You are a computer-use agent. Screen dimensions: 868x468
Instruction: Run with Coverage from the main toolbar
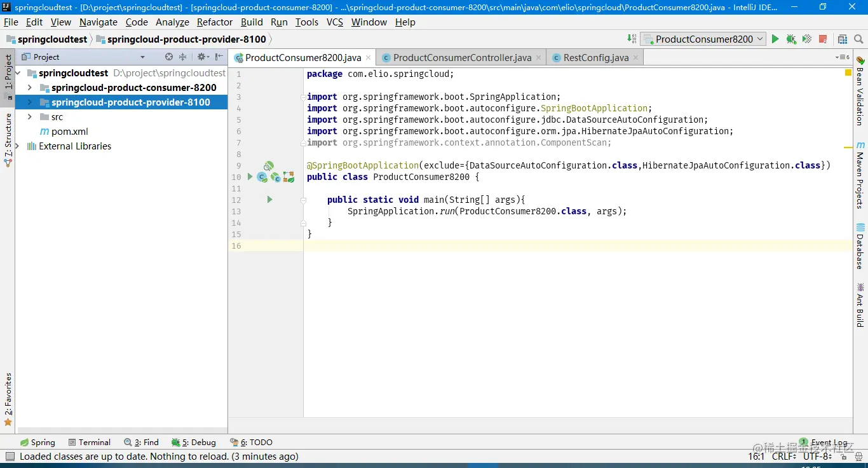[x=807, y=39]
